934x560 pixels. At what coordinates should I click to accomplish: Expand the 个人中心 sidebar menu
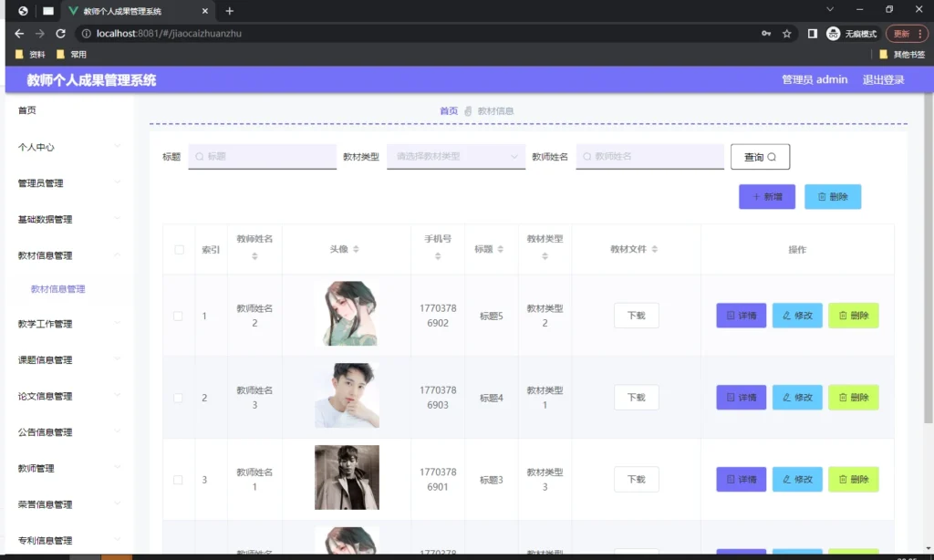click(68, 147)
